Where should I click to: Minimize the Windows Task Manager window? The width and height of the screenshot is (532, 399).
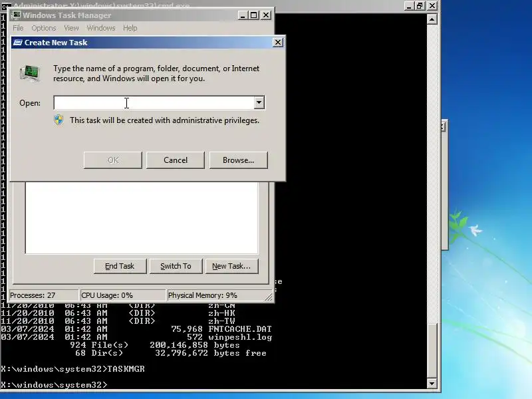(x=242, y=15)
